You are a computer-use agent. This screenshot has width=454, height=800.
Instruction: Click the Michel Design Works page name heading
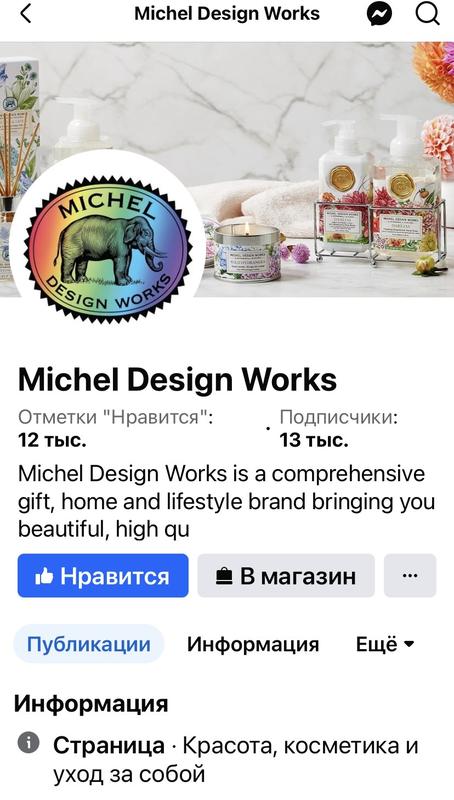(178, 380)
